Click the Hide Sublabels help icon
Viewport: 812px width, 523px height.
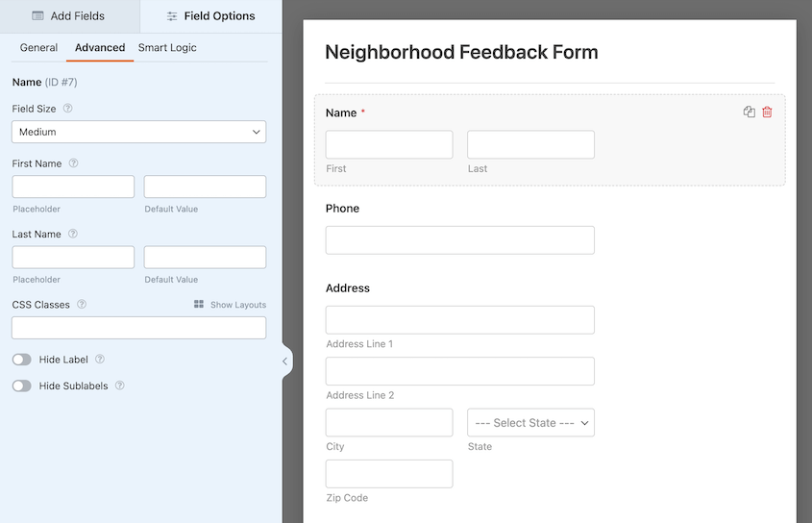pyautogui.click(x=120, y=386)
